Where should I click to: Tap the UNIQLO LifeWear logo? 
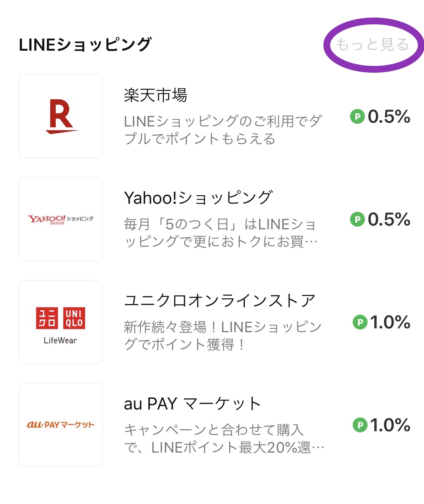[61, 322]
